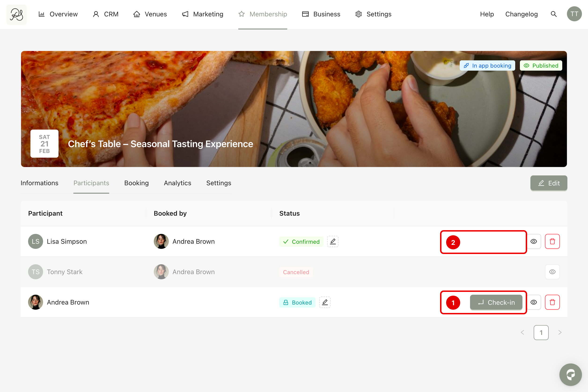Screen dimensions: 588x392
Task: Edit Andrea Brown's Booked status pencil
Action: (x=324, y=302)
